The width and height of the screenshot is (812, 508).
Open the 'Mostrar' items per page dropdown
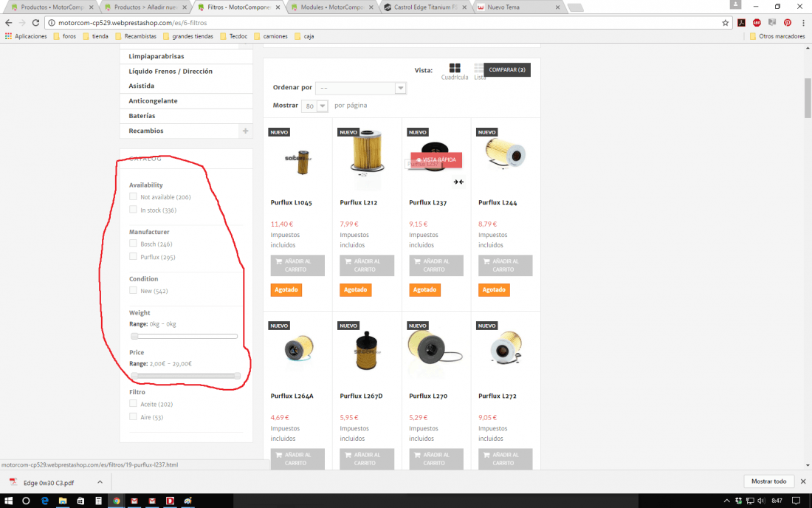click(314, 106)
